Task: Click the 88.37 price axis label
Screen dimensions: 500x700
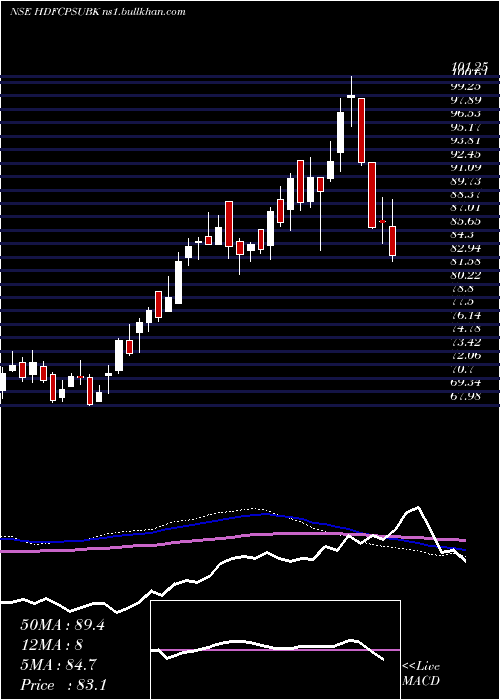Action: point(466,195)
